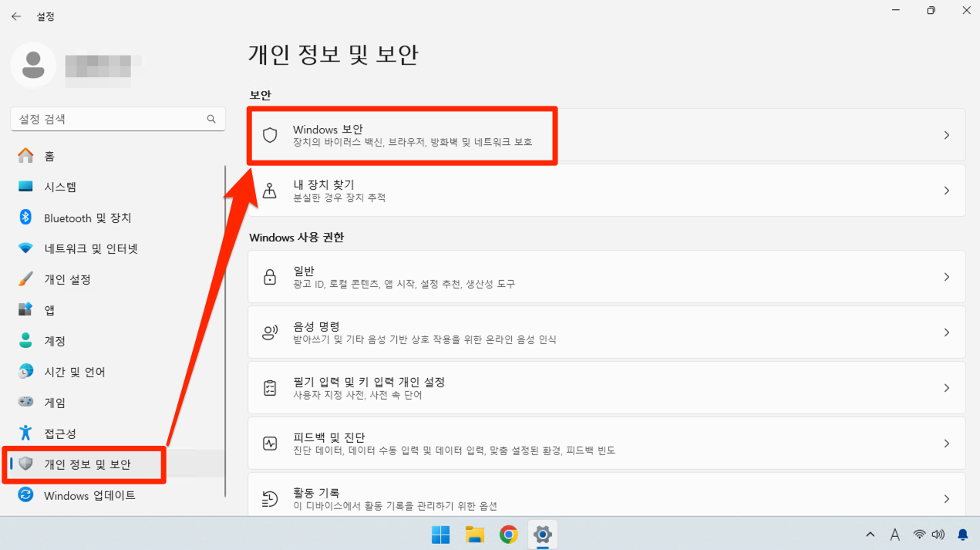Click the 개인 정보 및 보안 shield icon
The image size is (980, 550).
click(25, 464)
